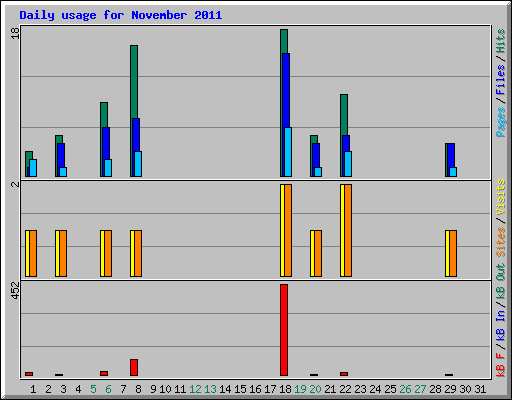The image size is (512, 400).
Task: Select the dark blue Files bar for day 20
Action: [316, 155]
